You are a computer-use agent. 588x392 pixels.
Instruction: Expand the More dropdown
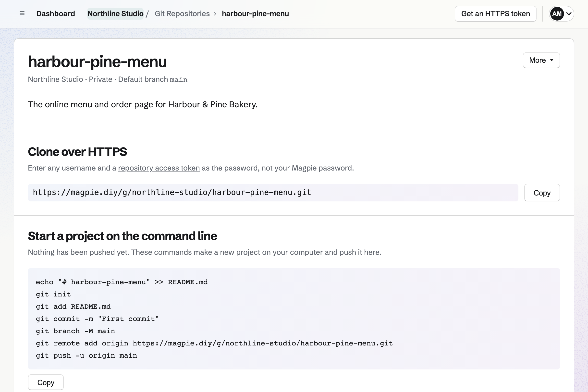tap(541, 60)
